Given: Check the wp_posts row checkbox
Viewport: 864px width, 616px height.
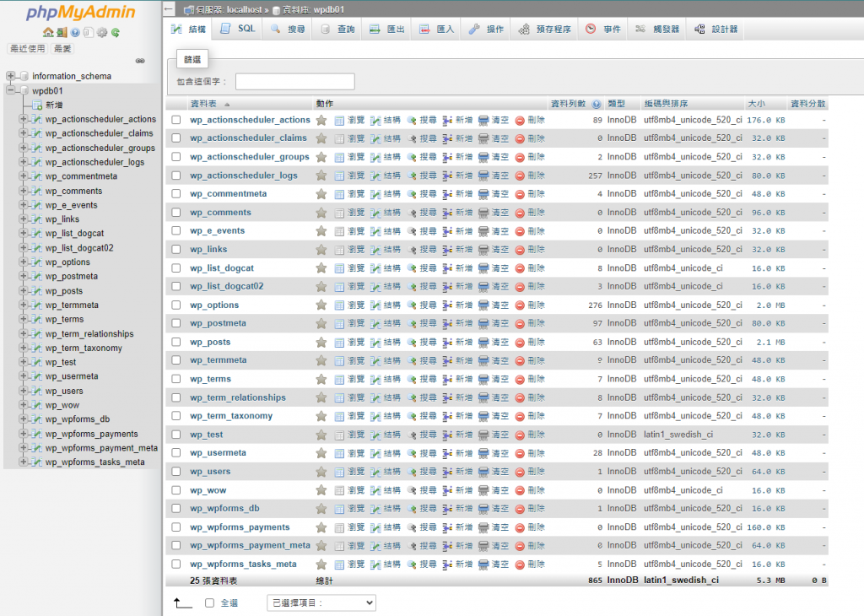Looking at the screenshot, I should pos(175,342).
